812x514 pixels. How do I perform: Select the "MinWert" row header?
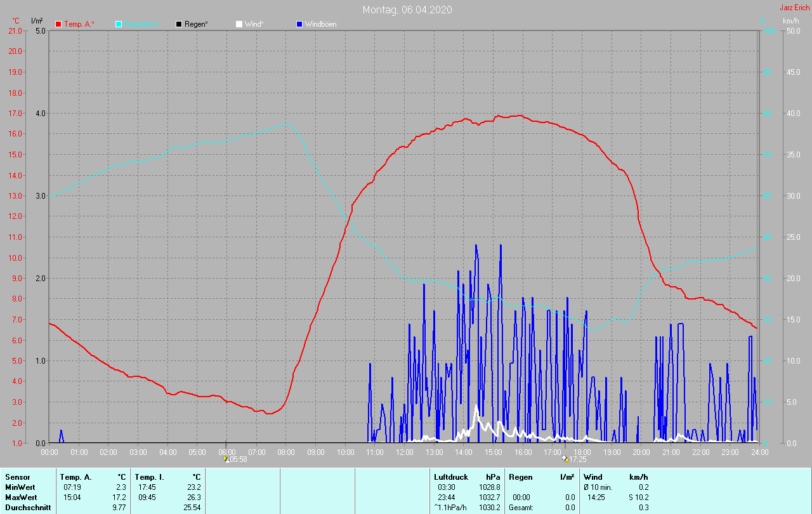20,487
